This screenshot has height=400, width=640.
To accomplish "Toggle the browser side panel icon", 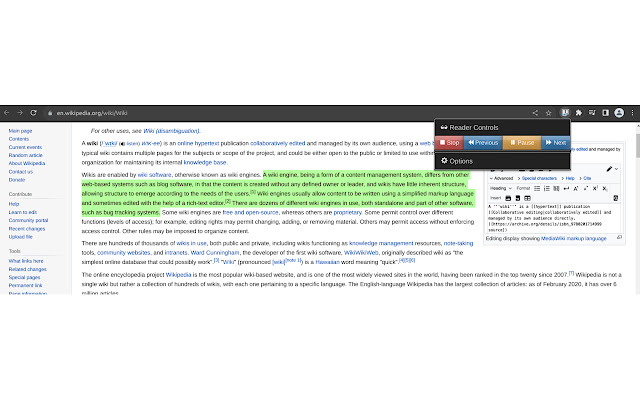I will click(x=605, y=113).
